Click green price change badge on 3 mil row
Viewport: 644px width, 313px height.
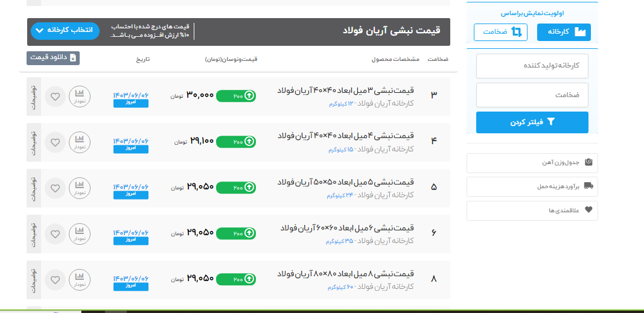point(236,95)
